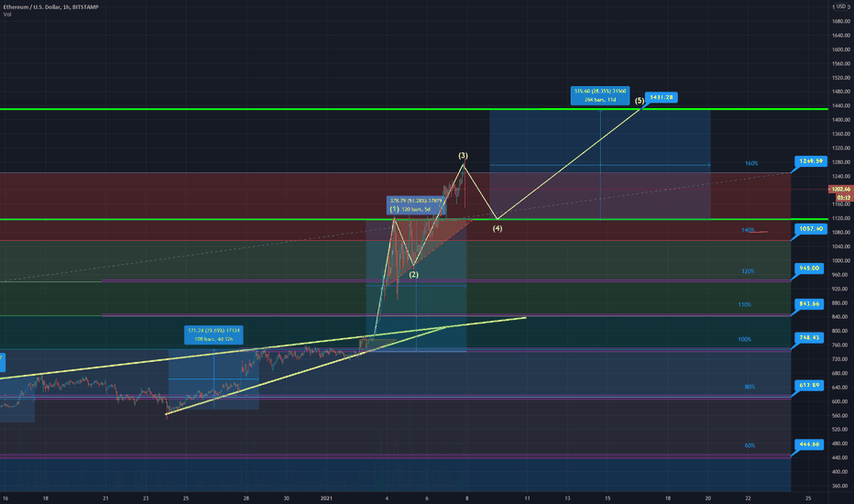Select the 100% level label
The image size is (854, 504).
pyautogui.click(x=745, y=339)
